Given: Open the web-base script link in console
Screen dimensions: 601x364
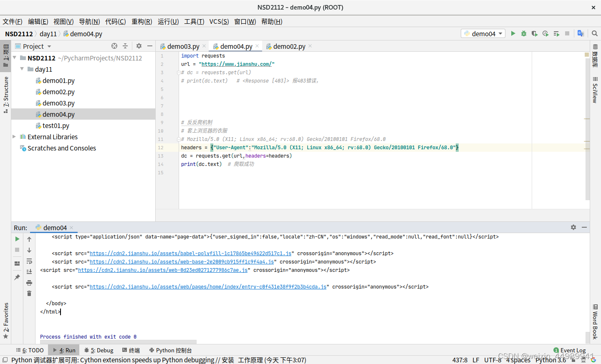Looking at the screenshot, I should 182,261.
